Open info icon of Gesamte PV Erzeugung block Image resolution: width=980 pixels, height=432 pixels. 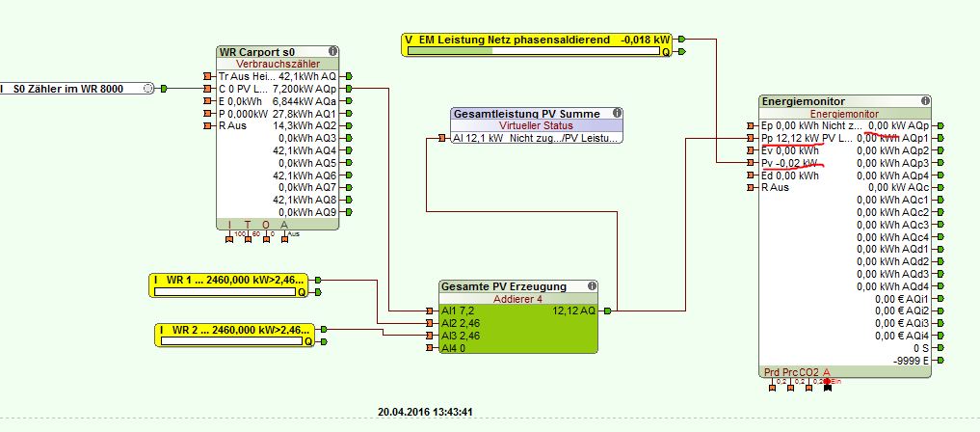point(592,285)
